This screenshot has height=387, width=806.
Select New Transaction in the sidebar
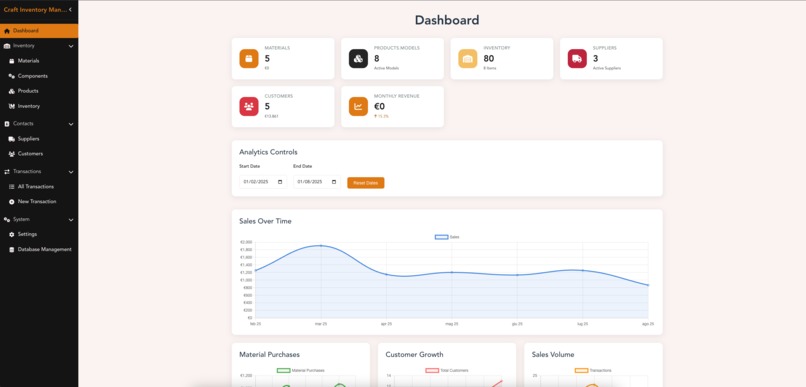pos(37,201)
